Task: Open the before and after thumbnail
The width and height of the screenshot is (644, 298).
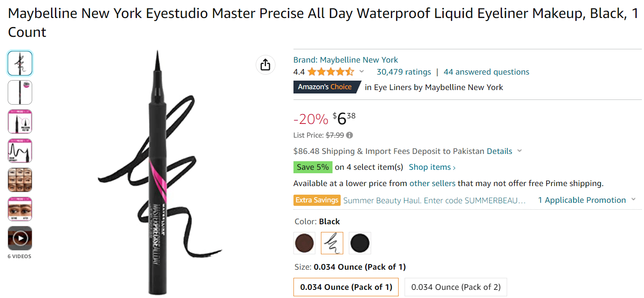Action: pos(20,209)
